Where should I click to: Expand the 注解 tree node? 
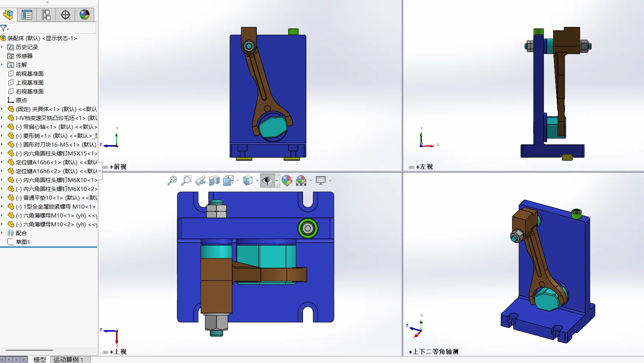[x=2, y=65]
